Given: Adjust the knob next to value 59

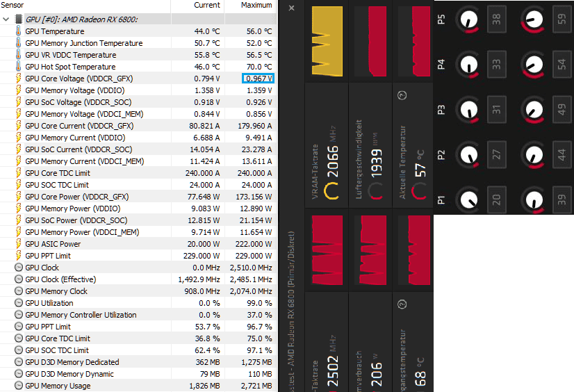Looking at the screenshot, I should click(534, 19).
